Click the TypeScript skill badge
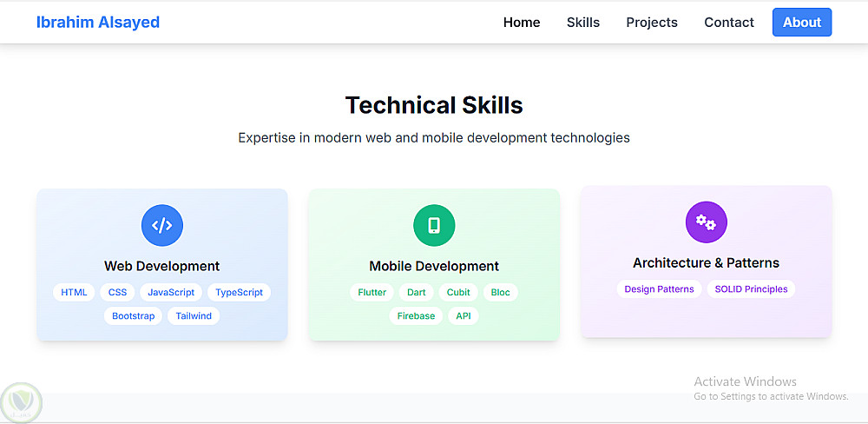868x424 pixels. point(239,293)
